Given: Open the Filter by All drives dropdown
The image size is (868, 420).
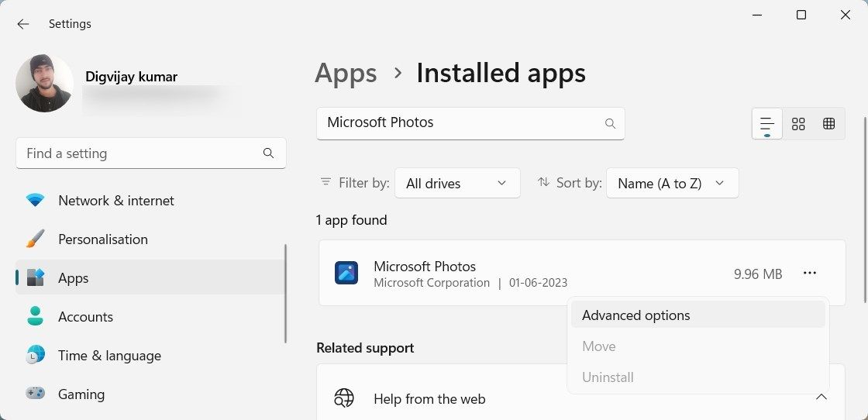Looking at the screenshot, I should (x=457, y=184).
